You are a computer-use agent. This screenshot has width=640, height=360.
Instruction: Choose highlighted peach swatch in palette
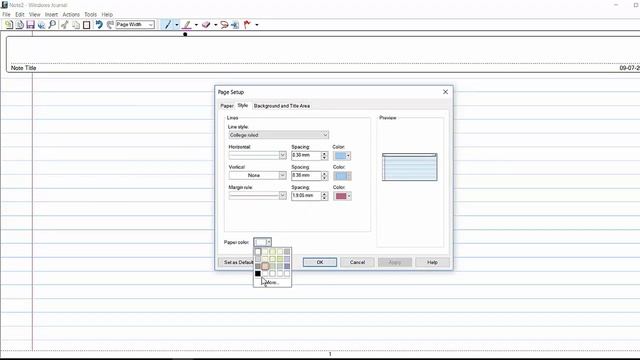click(x=265, y=266)
